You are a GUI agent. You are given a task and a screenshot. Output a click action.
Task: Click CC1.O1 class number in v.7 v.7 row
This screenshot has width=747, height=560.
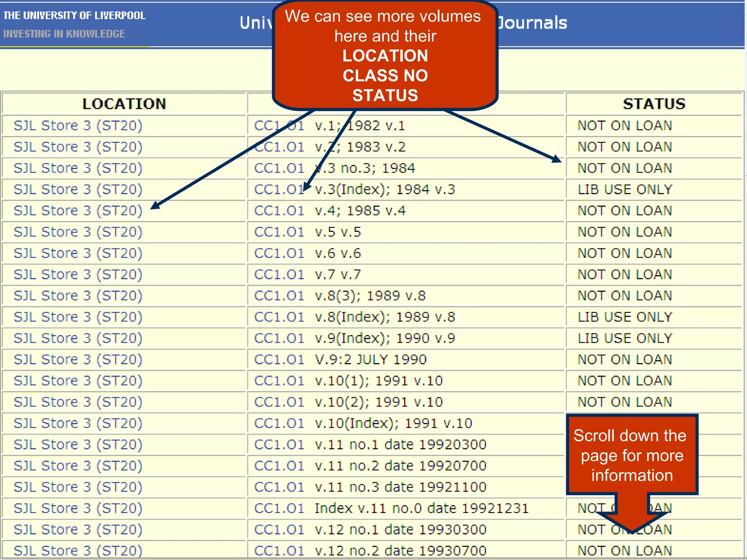pyautogui.click(x=279, y=275)
